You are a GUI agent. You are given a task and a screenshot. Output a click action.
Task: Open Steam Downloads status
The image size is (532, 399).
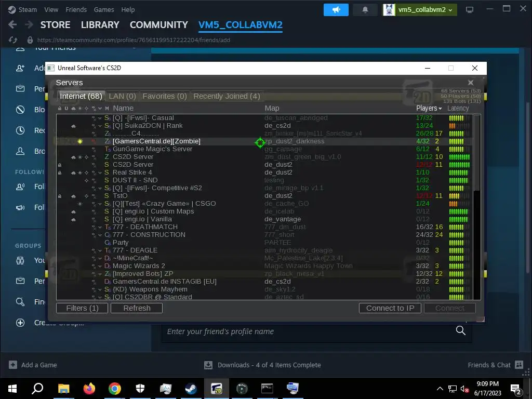(x=262, y=365)
